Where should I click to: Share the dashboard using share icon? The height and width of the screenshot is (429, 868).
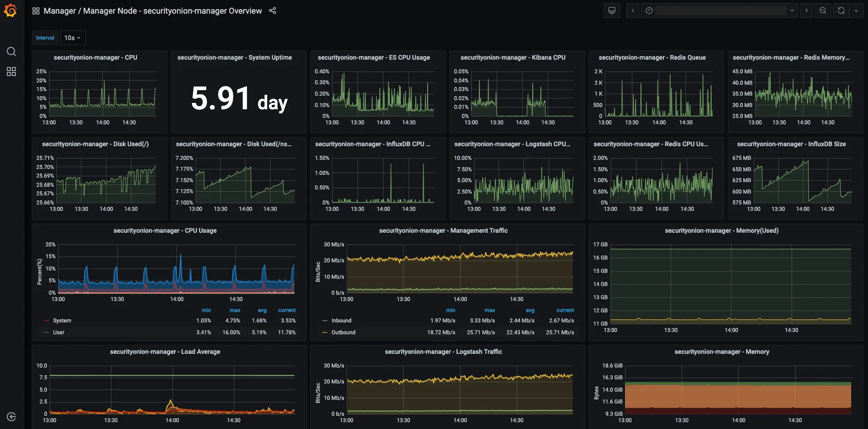pyautogui.click(x=273, y=10)
